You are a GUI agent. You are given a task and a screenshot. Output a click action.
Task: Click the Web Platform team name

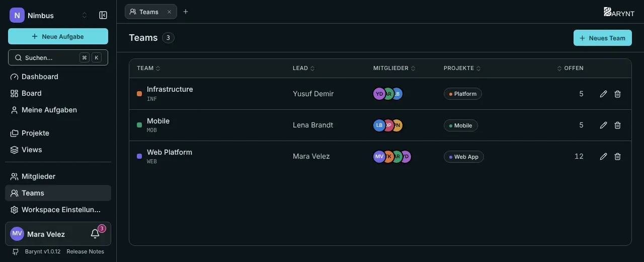(170, 152)
